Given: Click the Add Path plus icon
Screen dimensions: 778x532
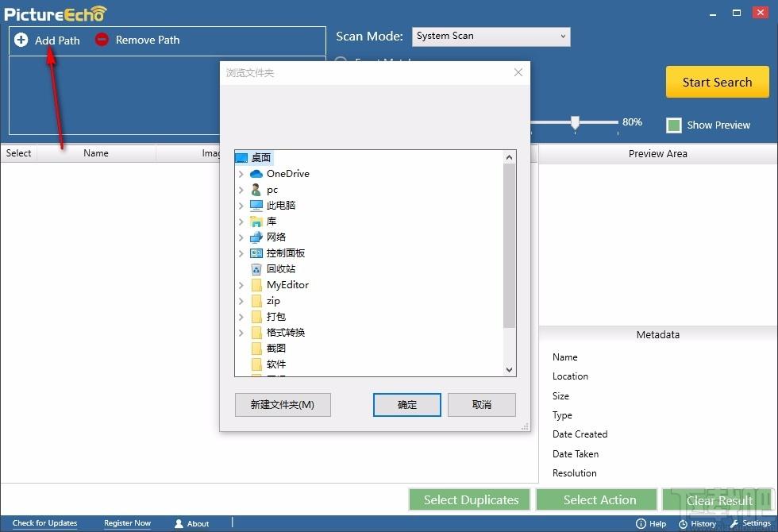Looking at the screenshot, I should pos(21,40).
